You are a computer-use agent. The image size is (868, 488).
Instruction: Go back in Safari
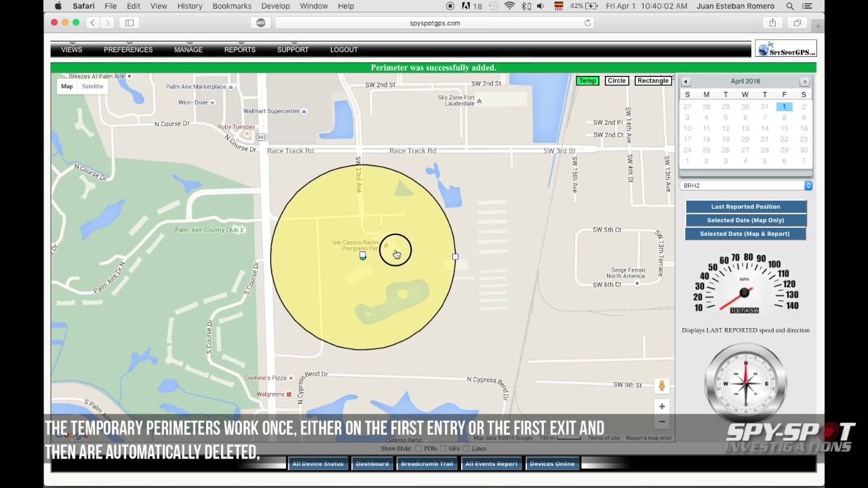click(x=93, y=23)
